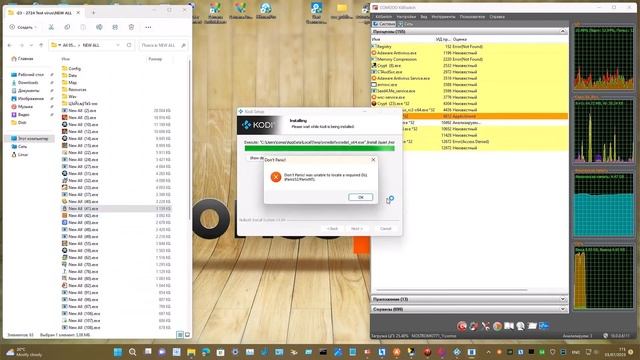The image size is (640, 360).
Task: Select the Memory Compression process row
Action: [x=469, y=59]
